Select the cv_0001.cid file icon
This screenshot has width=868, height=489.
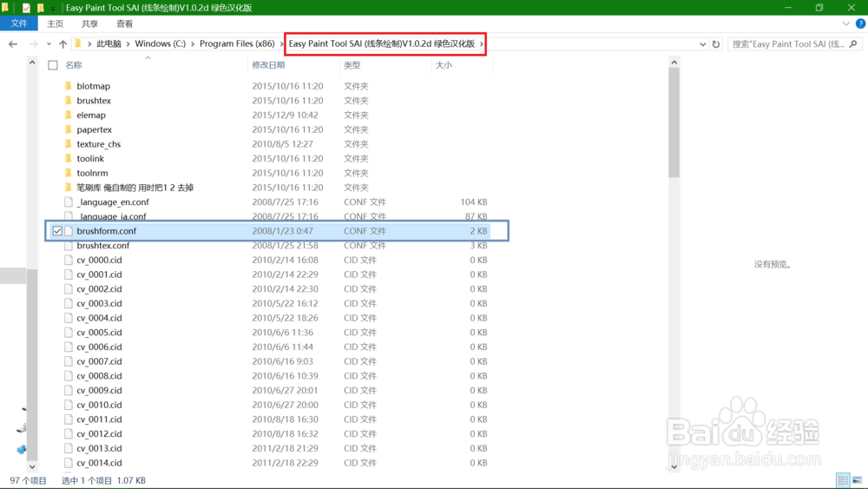(68, 274)
